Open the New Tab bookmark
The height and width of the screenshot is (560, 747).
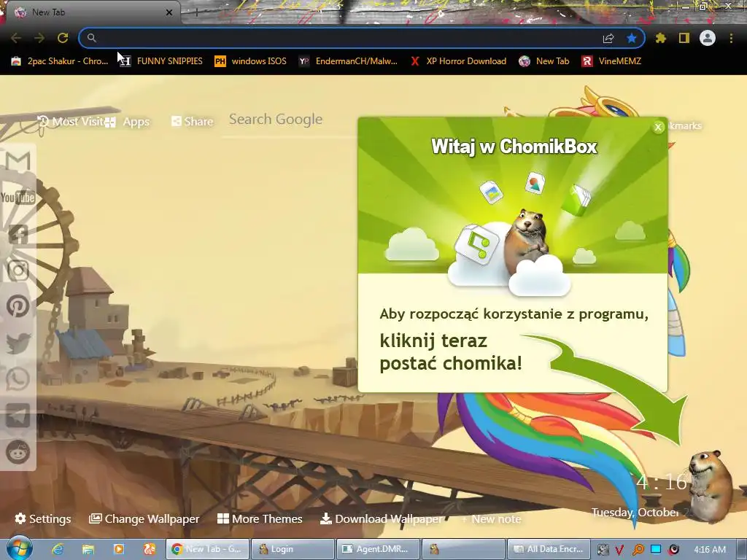click(x=544, y=61)
